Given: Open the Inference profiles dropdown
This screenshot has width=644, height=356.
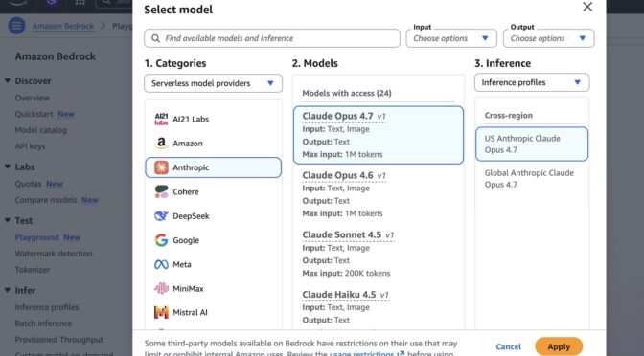Looking at the screenshot, I should [x=532, y=82].
